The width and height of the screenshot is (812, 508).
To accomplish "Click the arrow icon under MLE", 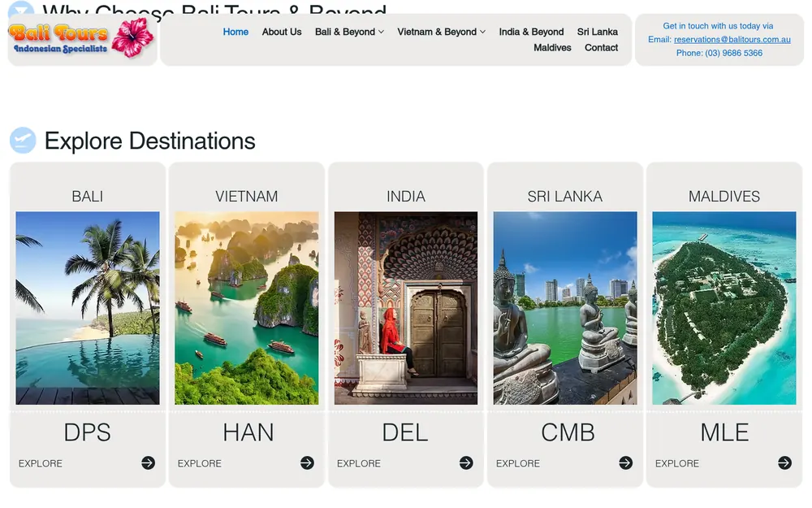I will click(x=784, y=463).
